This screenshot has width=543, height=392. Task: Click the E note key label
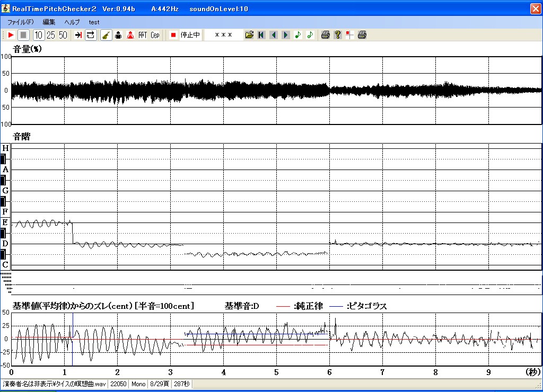point(5,222)
